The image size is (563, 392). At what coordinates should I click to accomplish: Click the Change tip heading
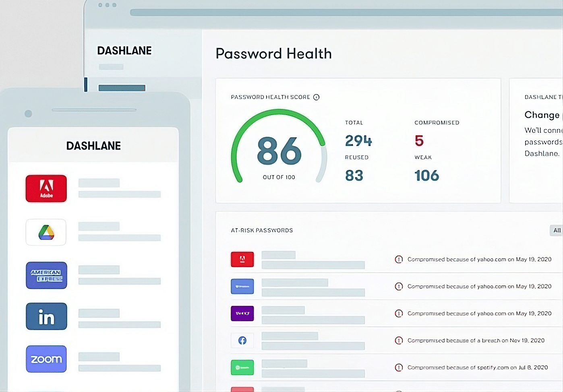coord(542,115)
